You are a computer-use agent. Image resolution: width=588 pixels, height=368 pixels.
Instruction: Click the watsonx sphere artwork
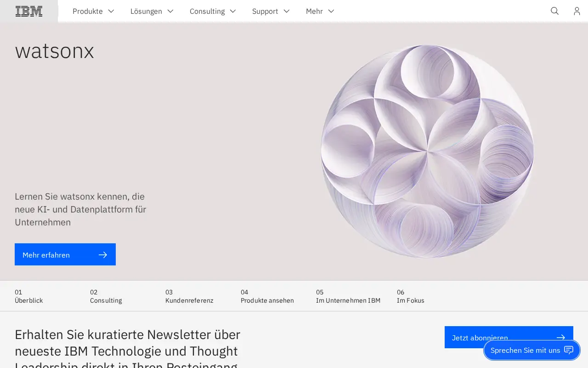tap(427, 151)
